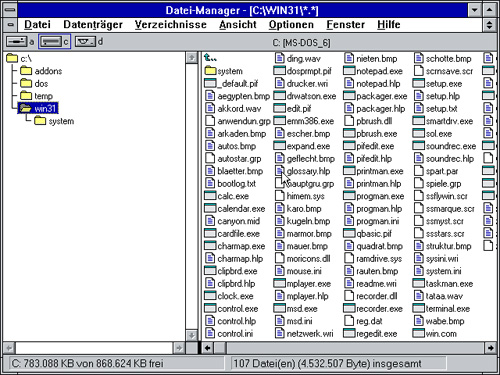Select mplayer.exe program icon
The height and width of the screenshot is (375, 500).
point(279,283)
